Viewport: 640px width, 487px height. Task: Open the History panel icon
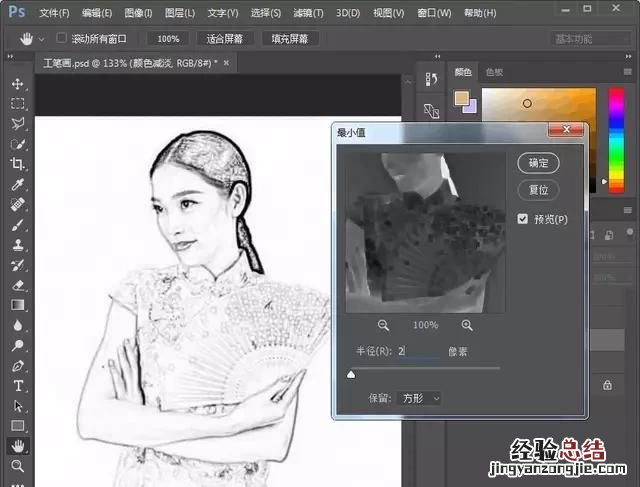coord(431,79)
